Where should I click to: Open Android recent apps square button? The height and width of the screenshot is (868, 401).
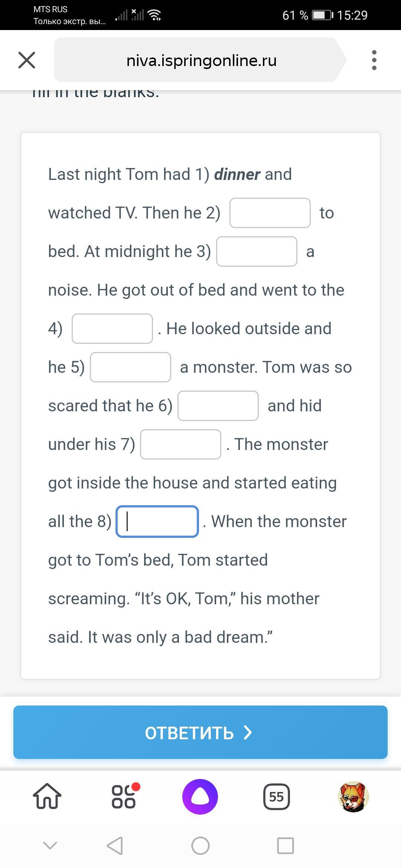[x=285, y=846]
